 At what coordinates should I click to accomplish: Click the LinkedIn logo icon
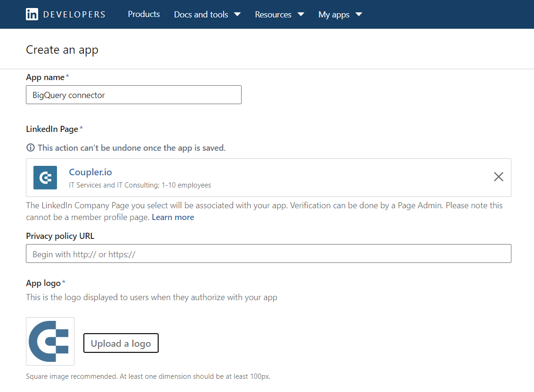tap(32, 14)
